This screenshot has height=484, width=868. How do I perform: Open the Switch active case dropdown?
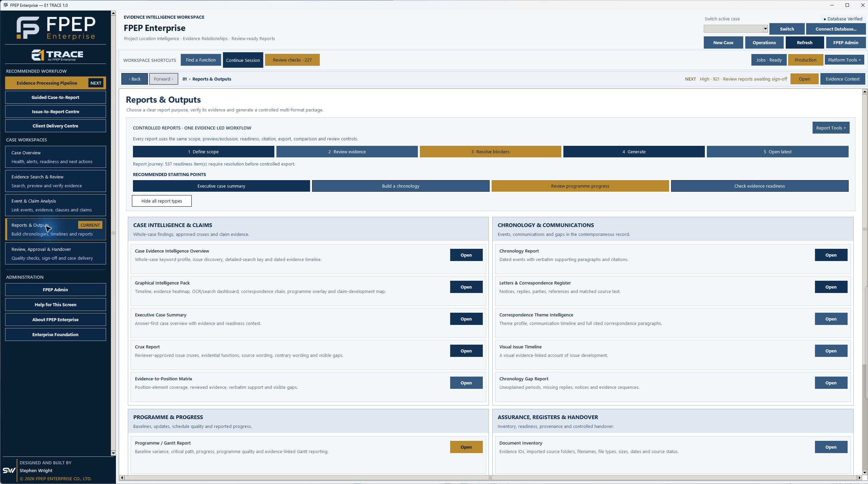(765, 29)
